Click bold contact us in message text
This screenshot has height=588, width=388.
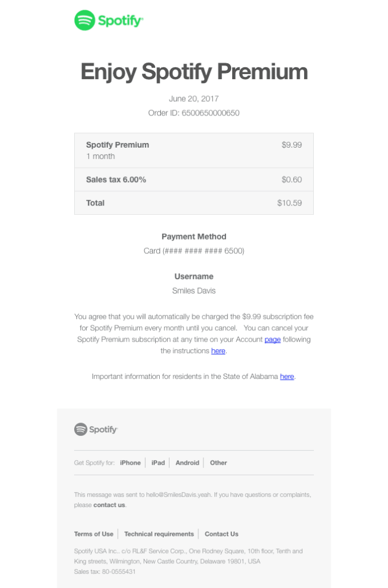pyautogui.click(x=109, y=505)
